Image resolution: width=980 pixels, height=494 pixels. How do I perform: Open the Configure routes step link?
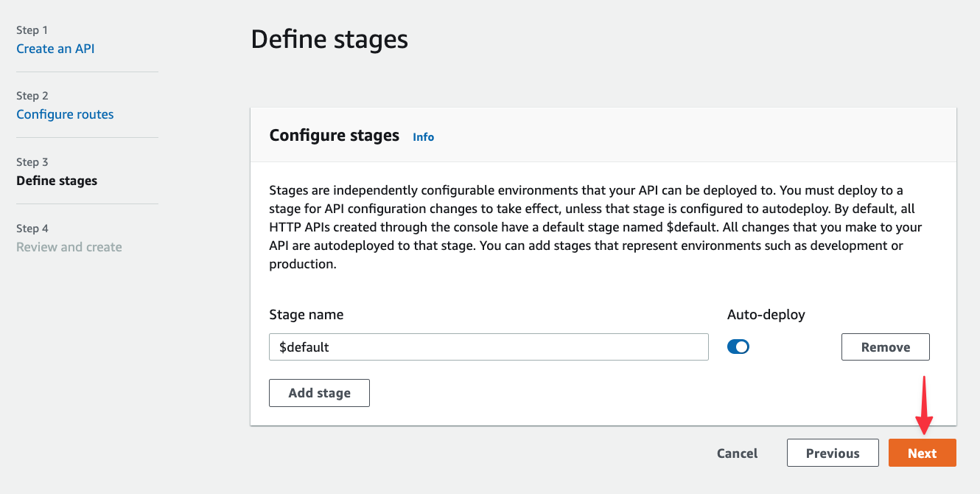pos(65,114)
